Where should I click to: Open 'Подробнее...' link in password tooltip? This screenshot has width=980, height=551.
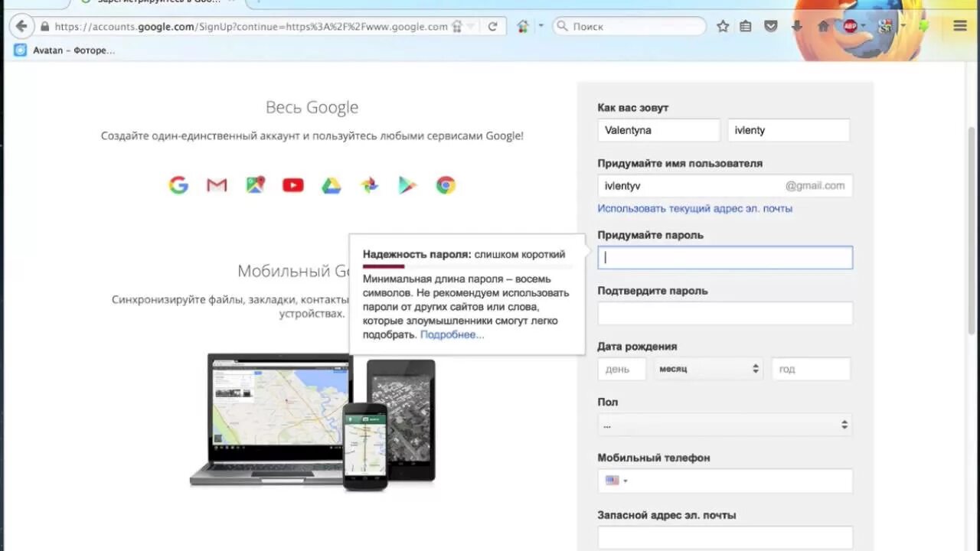(x=452, y=334)
